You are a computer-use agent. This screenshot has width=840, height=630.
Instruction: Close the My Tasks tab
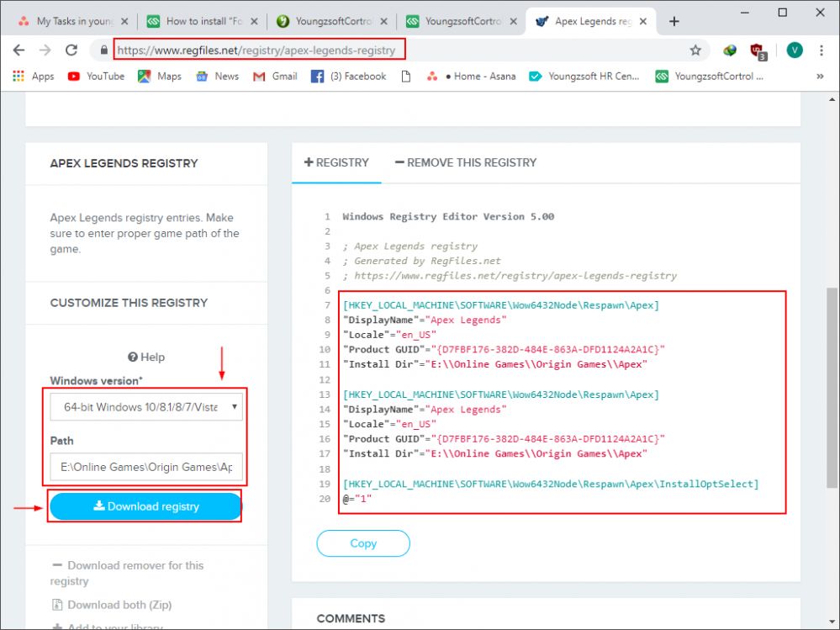[124, 21]
